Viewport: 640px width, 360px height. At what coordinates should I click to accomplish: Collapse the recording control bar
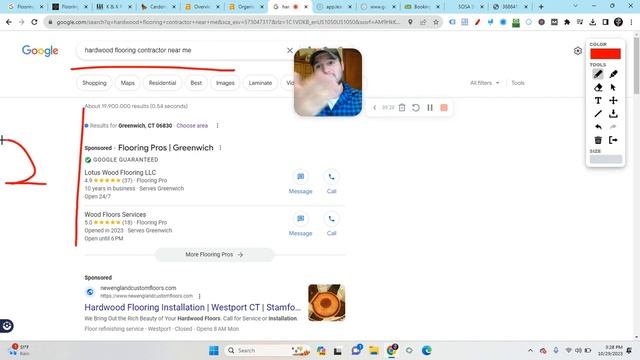point(374,107)
